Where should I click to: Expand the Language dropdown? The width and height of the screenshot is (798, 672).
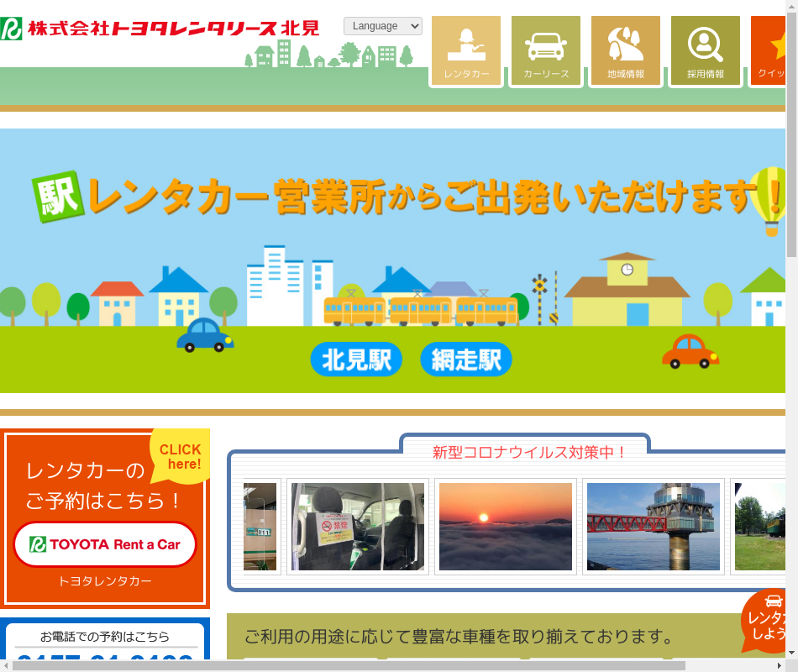[383, 26]
